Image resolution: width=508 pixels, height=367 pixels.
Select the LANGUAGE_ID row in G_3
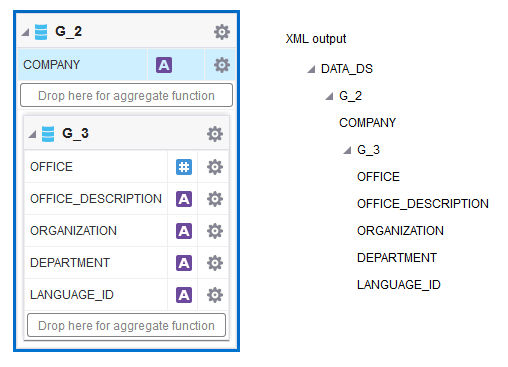coord(127,295)
